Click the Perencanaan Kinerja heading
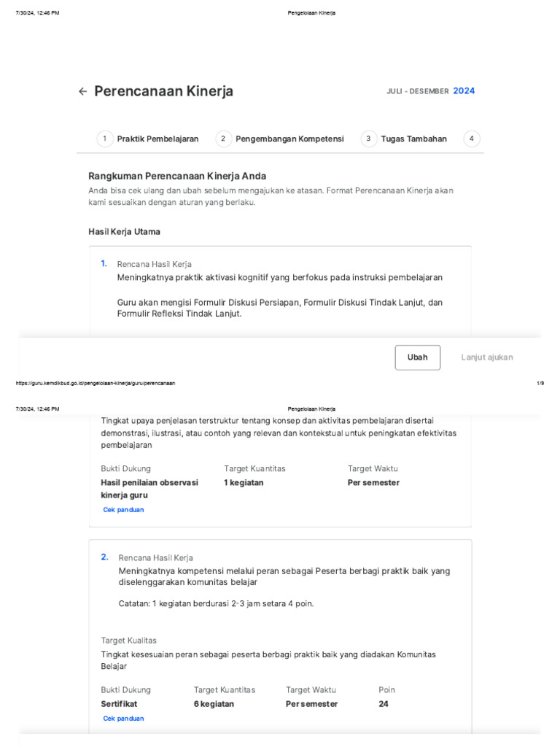Image resolution: width=560 pixels, height=747 pixels. tap(163, 91)
